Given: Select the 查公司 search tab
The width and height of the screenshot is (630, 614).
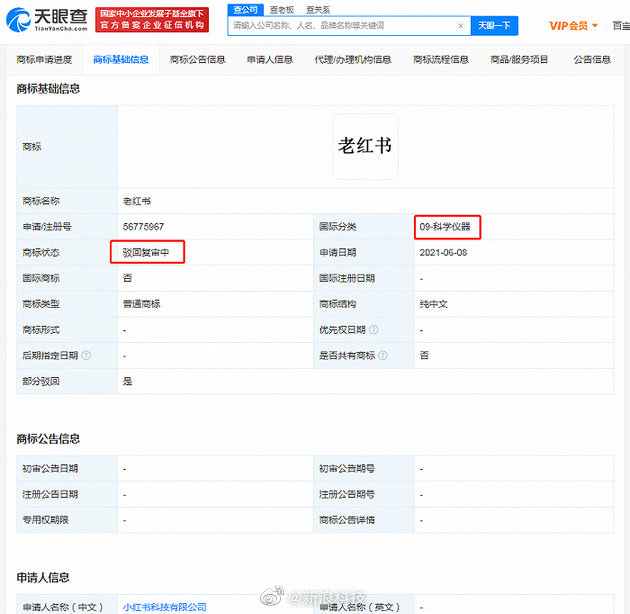Looking at the screenshot, I should point(245,9).
